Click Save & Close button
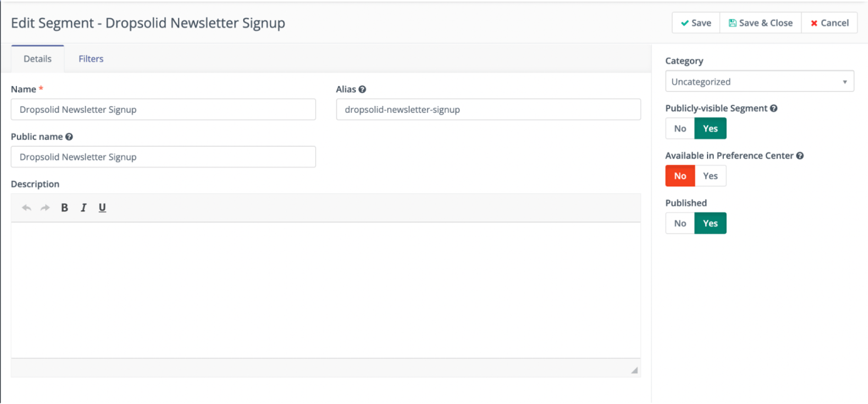Screen dimensions: 868x404 pyautogui.click(x=760, y=23)
